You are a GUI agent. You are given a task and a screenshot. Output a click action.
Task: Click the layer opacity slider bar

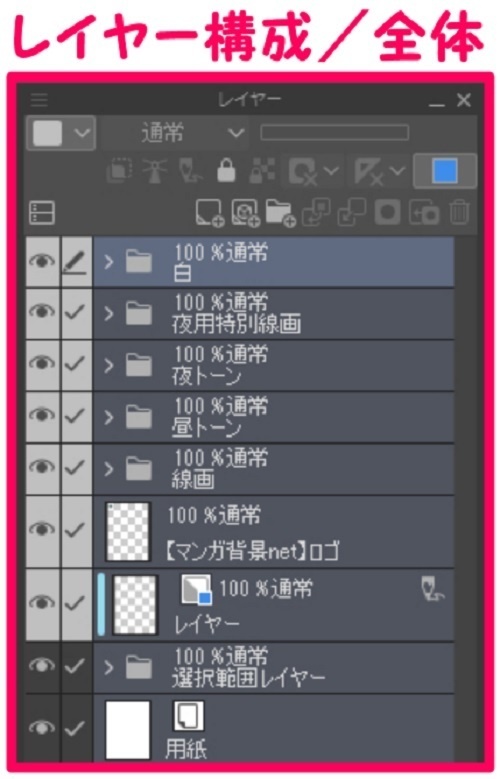click(x=334, y=133)
